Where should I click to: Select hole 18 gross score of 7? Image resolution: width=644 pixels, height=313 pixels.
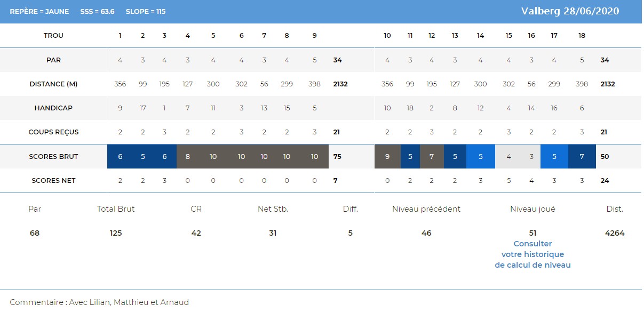582,156
